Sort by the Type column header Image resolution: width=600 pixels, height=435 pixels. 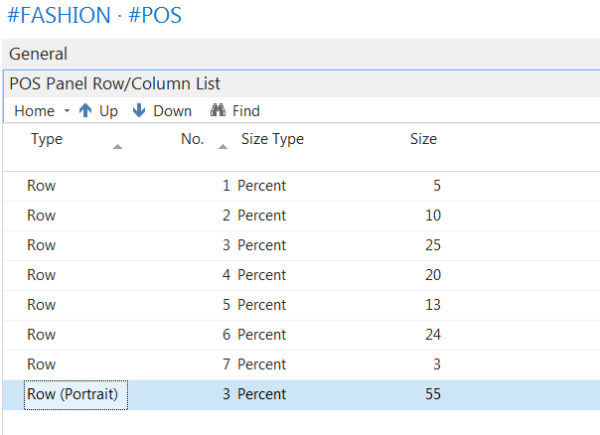pos(47,140)
